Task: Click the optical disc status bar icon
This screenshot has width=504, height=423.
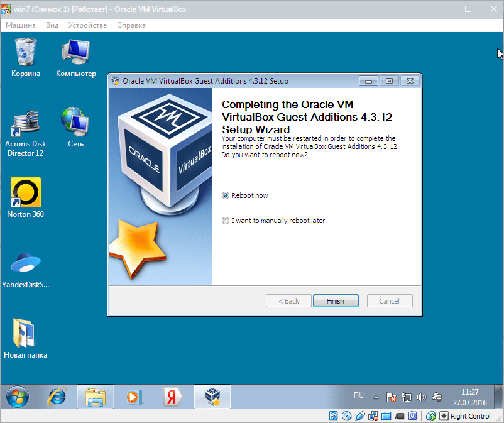Action: [347, 416]
